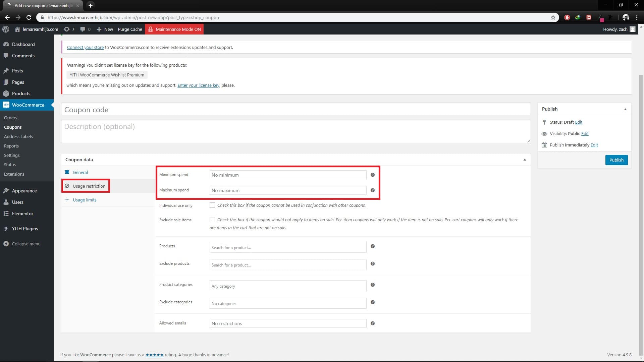The height and width of the screenshot is (362, 644).
Task: Reload the page in browser
Action: point(29,17)
